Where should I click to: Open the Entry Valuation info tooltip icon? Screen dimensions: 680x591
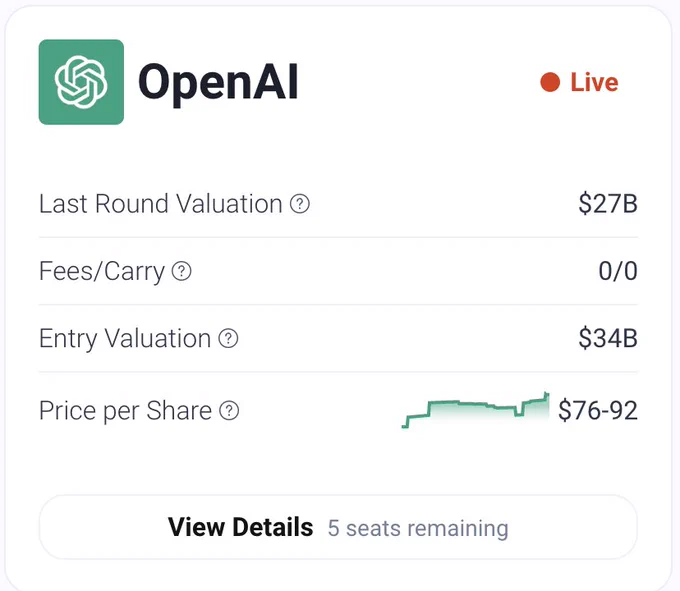[228, 338]
